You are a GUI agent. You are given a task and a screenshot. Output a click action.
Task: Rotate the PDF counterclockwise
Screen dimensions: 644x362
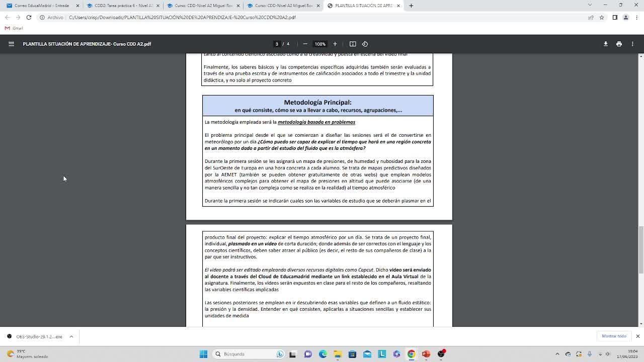[365, 44]
